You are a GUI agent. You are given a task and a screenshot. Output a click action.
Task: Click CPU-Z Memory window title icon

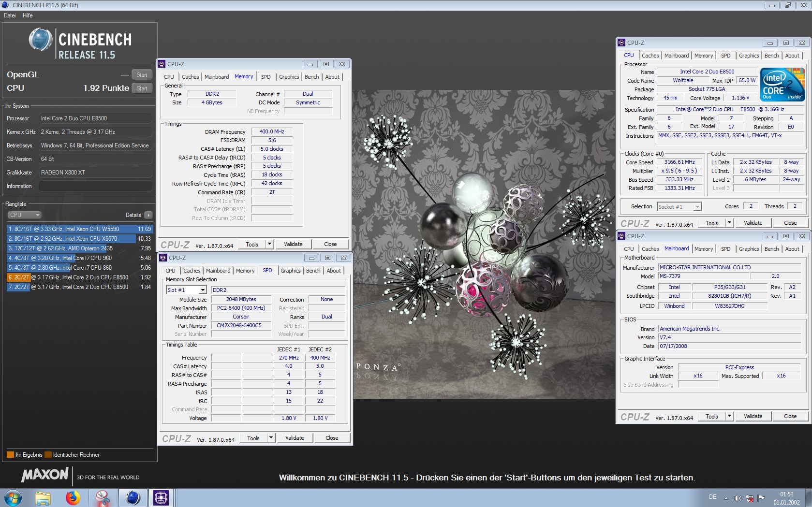(x=162, y=64)
